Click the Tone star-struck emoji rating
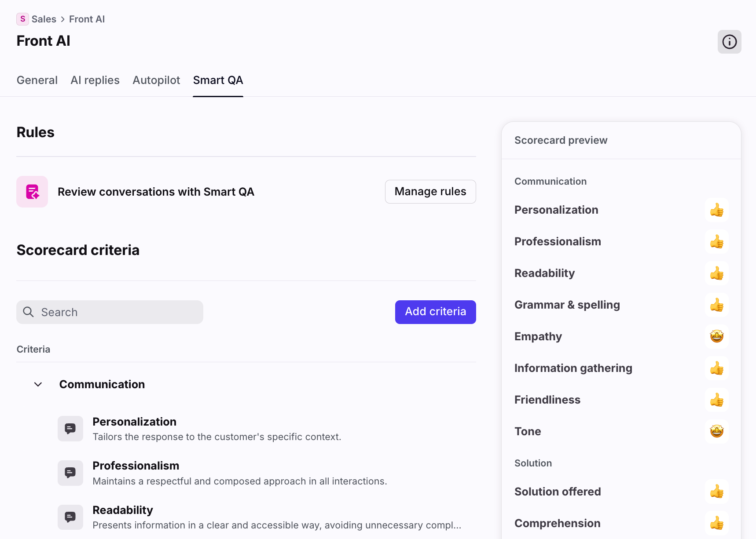 (716, 432)
